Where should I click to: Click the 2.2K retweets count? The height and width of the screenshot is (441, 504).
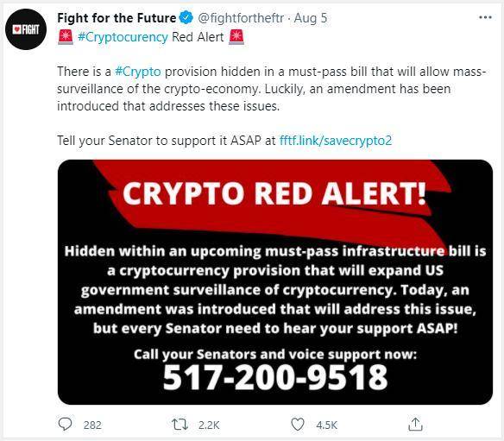click(x=209, y=425)
